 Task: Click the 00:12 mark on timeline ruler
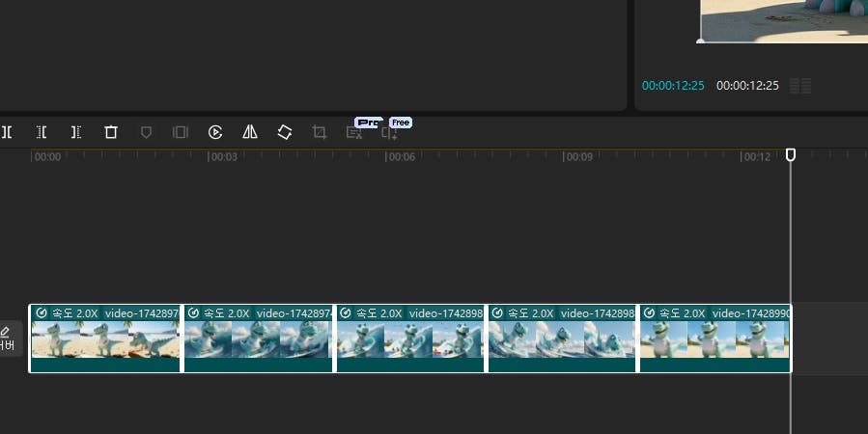[x=756, y=157]
